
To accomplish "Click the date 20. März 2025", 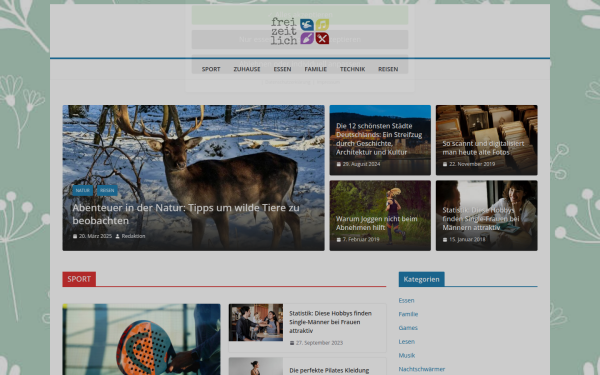I will click(x=95, y=236).
